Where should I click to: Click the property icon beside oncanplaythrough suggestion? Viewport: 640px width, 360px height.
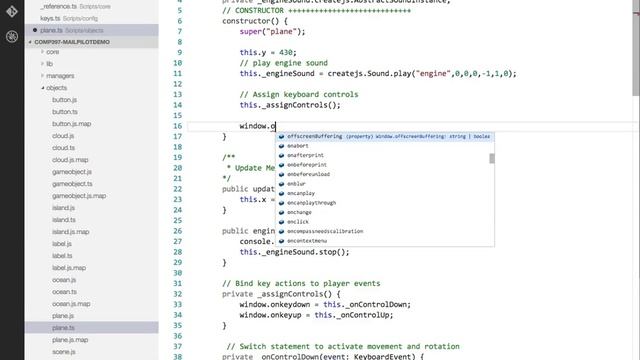281,202
